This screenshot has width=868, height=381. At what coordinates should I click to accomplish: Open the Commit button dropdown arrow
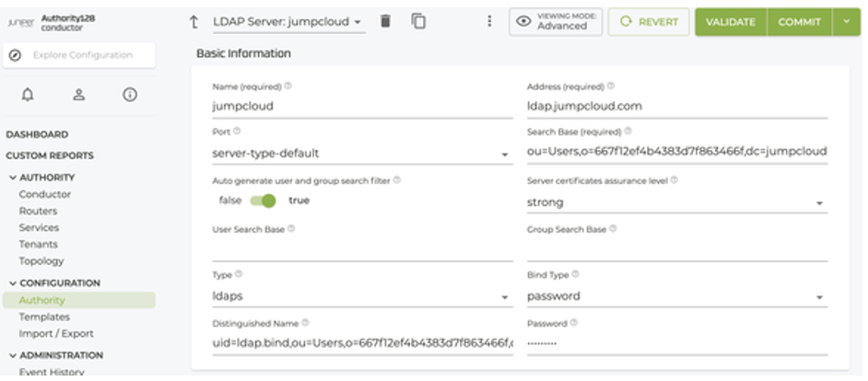click(845, 22)
